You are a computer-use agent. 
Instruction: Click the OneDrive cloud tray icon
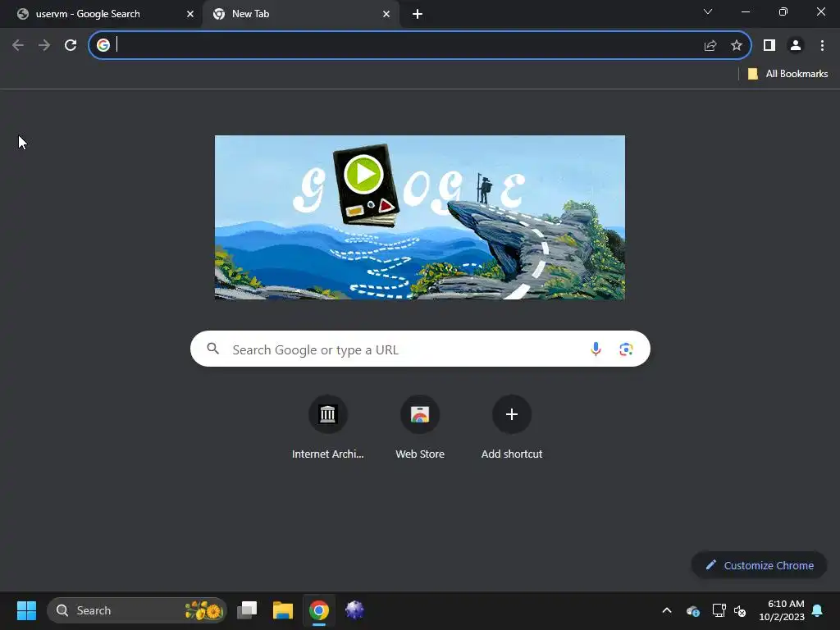[692, 610]
